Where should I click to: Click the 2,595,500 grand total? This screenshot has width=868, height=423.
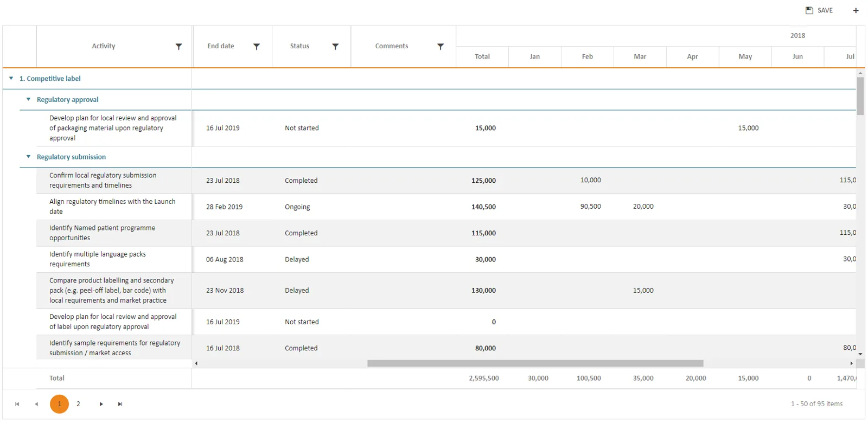point(484,379)
